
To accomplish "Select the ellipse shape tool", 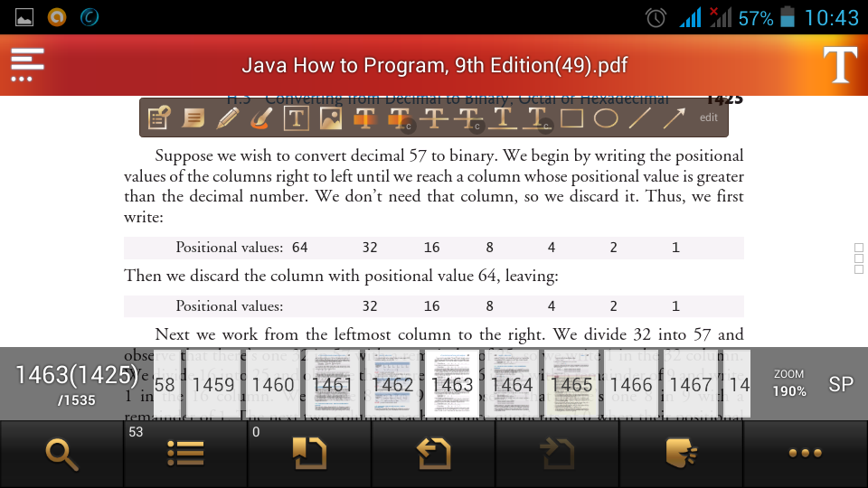I will 606,117.
